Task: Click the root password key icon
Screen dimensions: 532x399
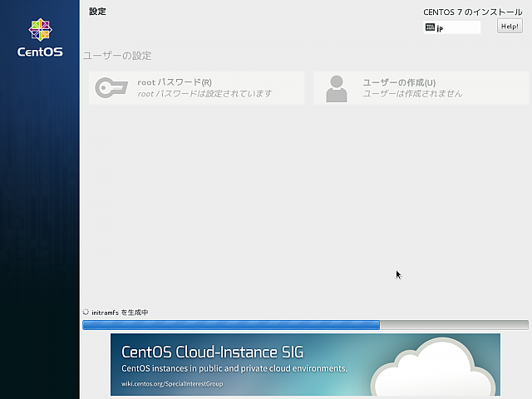Action: [111, 88]
